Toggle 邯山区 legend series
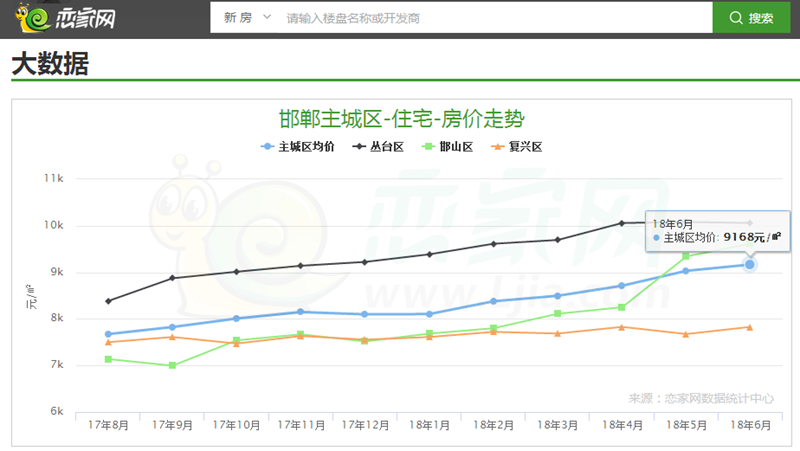 (447, 147)
